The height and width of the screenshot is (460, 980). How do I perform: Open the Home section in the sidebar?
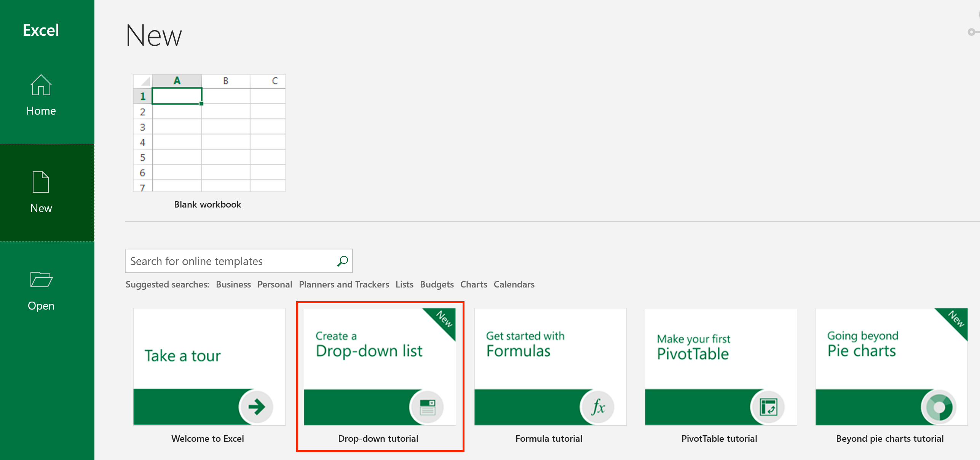tap(41, 95)
